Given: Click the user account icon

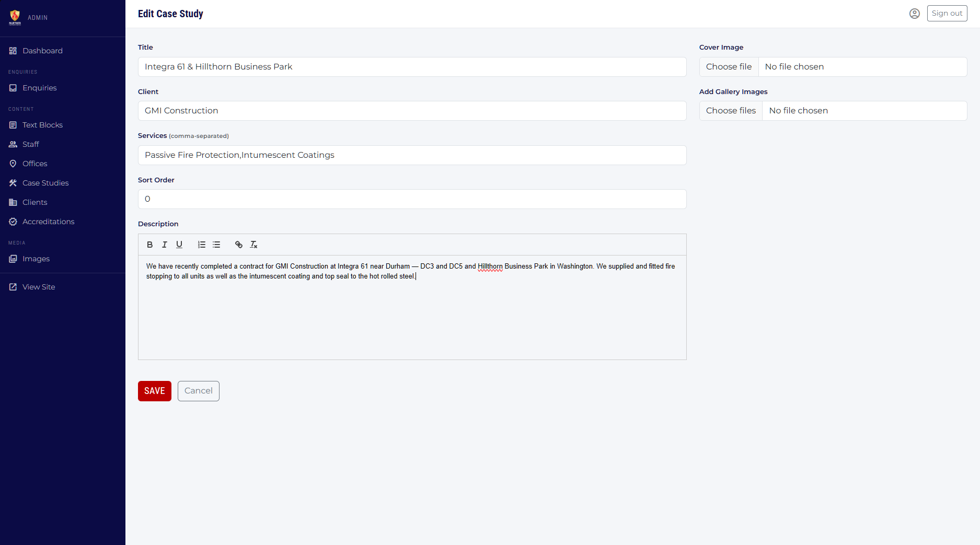Looking at the screenshot, I should click(x=914, y=14).
